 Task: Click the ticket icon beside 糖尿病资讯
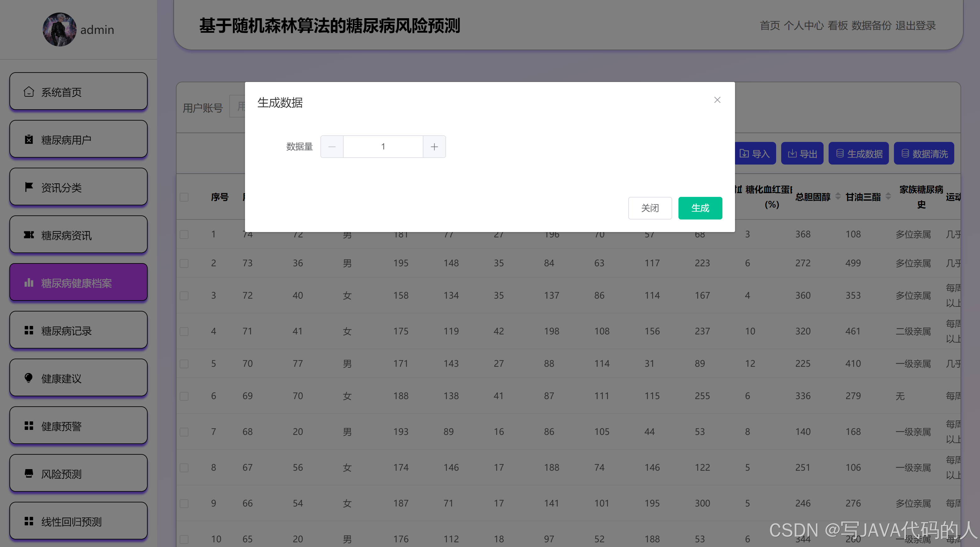point(29,235)
